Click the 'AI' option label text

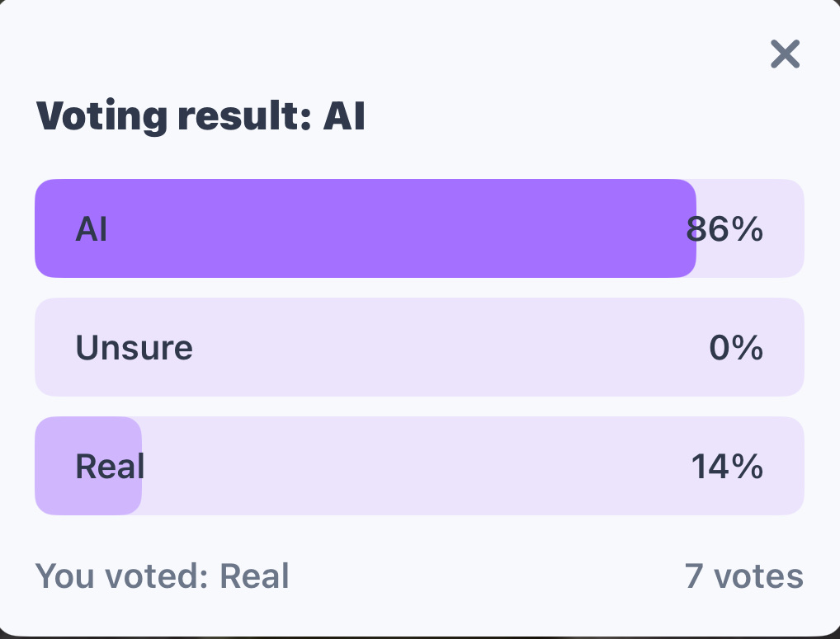click(92, 229)
